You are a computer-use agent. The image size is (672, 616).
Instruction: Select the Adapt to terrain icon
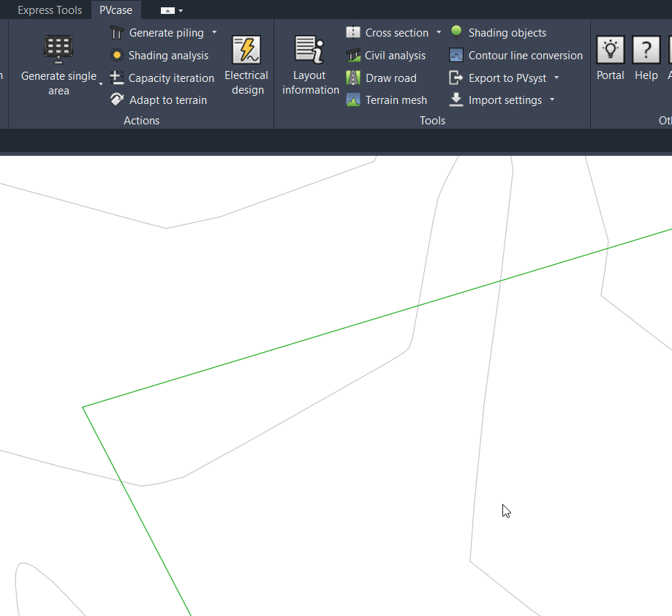[x=116, y=100]
